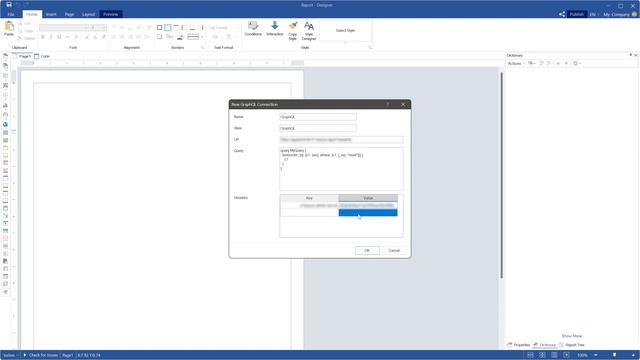Image resolution: width=640 pixels, height=360 pixels.
Task: Click the first page view mode icon in status bar
Action: click(x=530, y=355)
